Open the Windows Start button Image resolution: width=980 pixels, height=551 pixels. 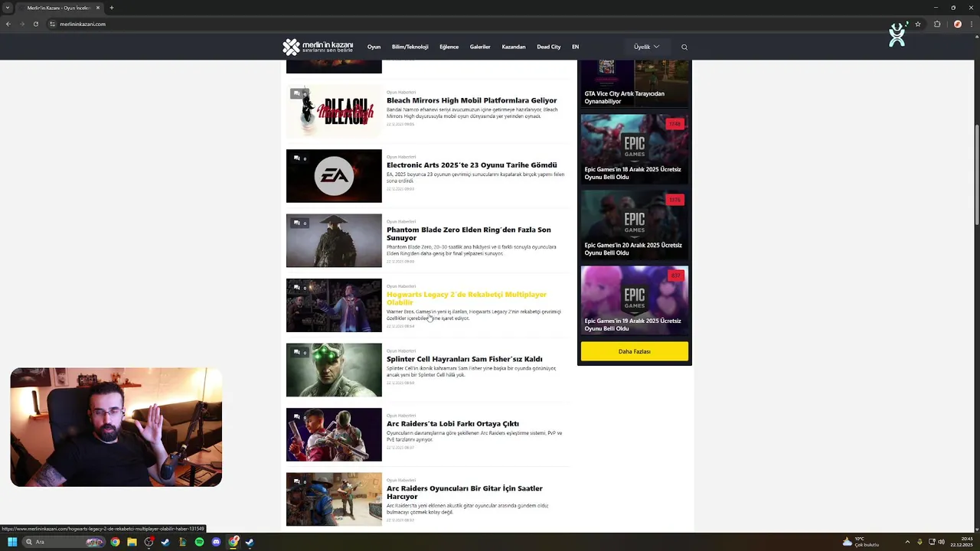pos(12,542)
